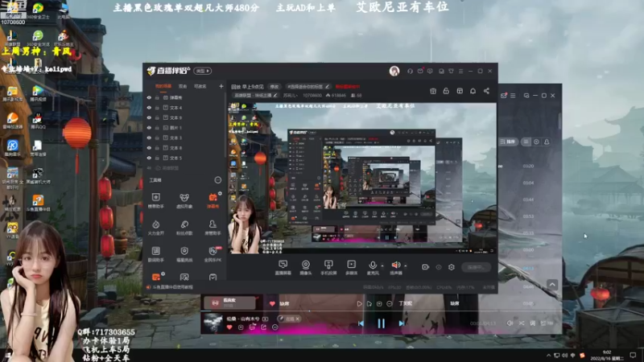Image resolution: width=644 pixels, height=362 pixels.
Task: Open the 虚拟形象 tool
Action: coord(184,200)
